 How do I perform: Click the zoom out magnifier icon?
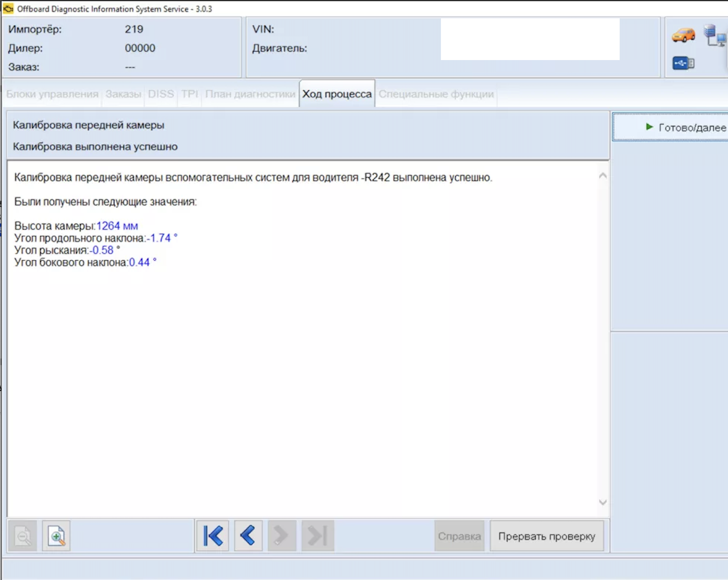pyautogui.click(x=23, y=536)
